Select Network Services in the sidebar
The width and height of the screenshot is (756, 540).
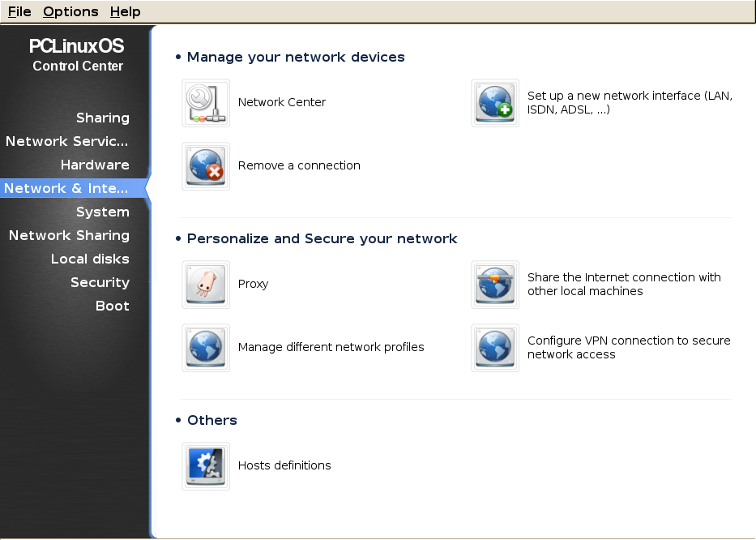[x=67, y=141]
